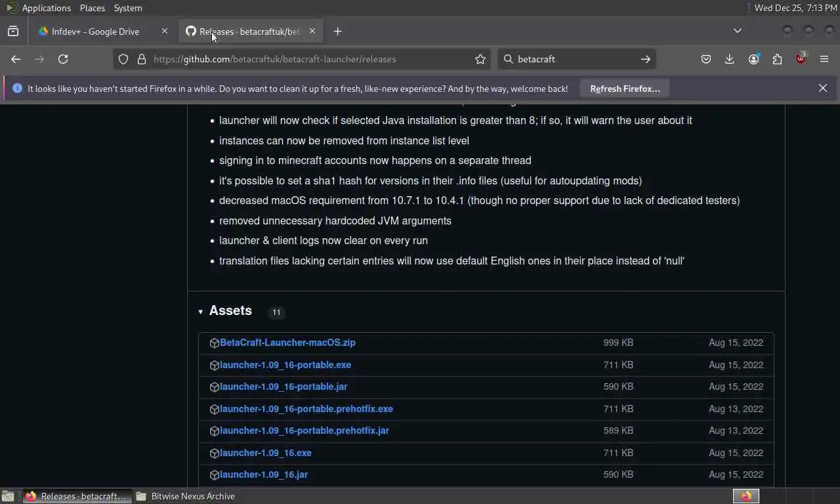Click the Refresh Firefox button
This screenshot has height=504, width=840.
click(625, 89)
